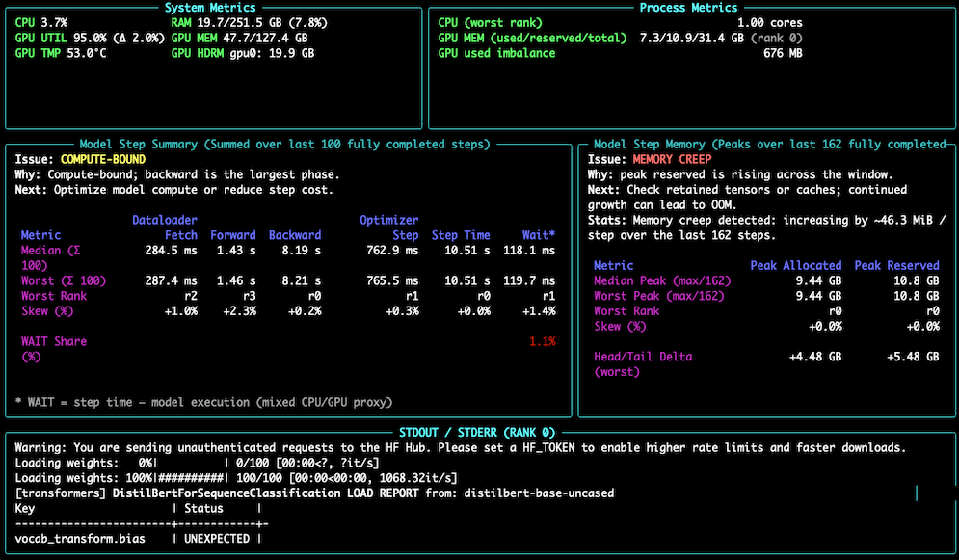
Task: Select the MEMORY CREEP issue label
Action: tap(672, 160)
